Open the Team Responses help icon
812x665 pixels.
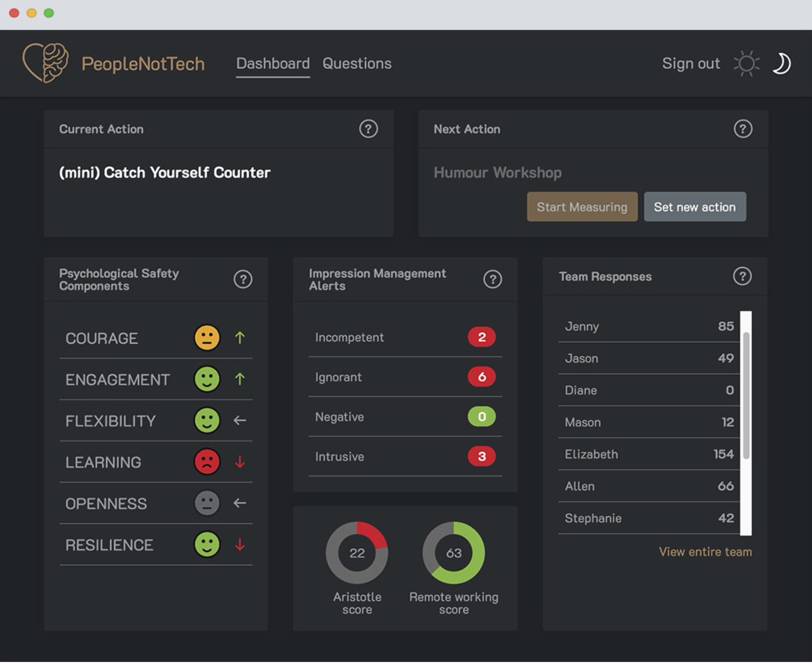742,276
